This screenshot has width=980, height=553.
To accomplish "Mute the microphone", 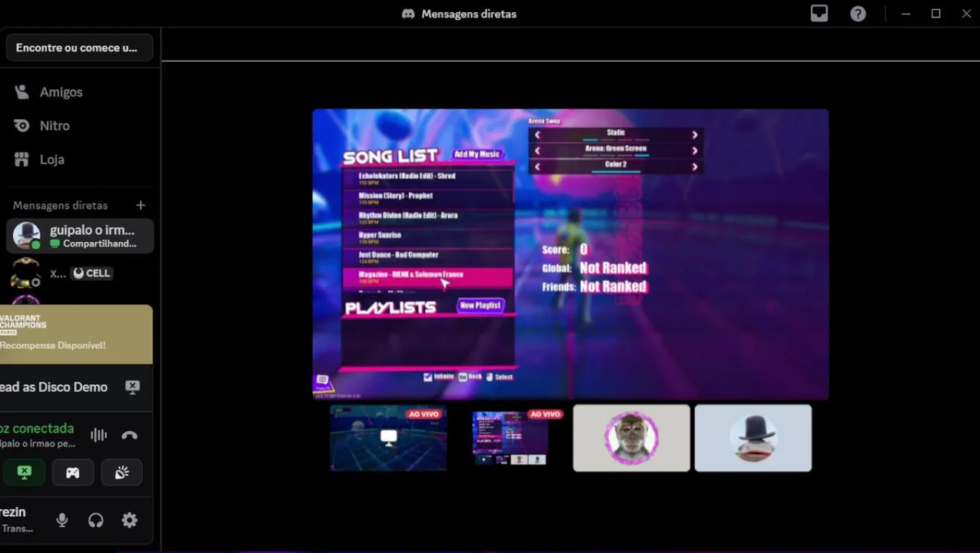I will click(62, 520).
